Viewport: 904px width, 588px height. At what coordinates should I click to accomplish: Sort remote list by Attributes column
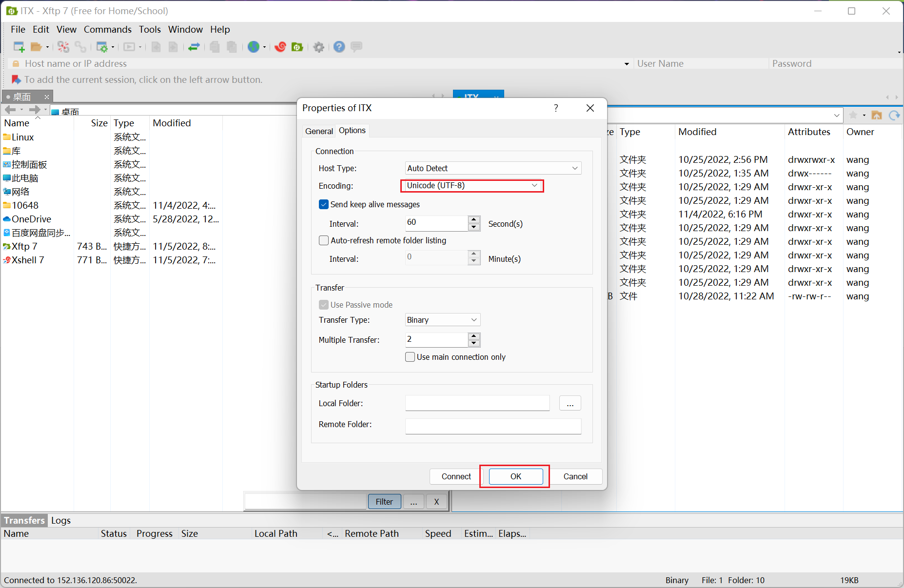coord(813,132)
